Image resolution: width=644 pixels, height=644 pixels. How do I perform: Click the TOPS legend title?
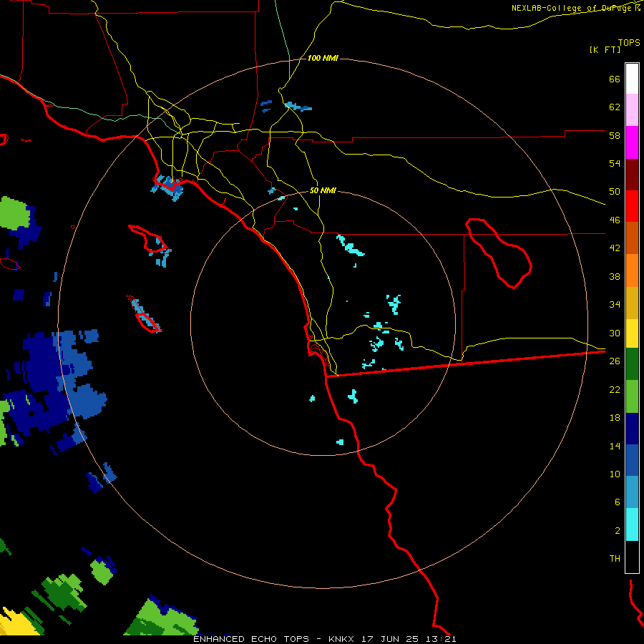[629, 42]
